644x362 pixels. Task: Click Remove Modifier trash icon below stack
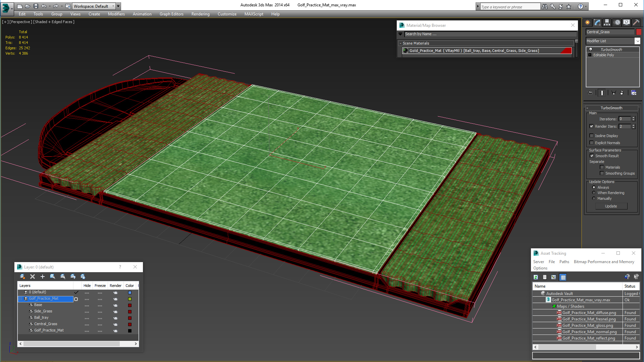pos(622,93)
